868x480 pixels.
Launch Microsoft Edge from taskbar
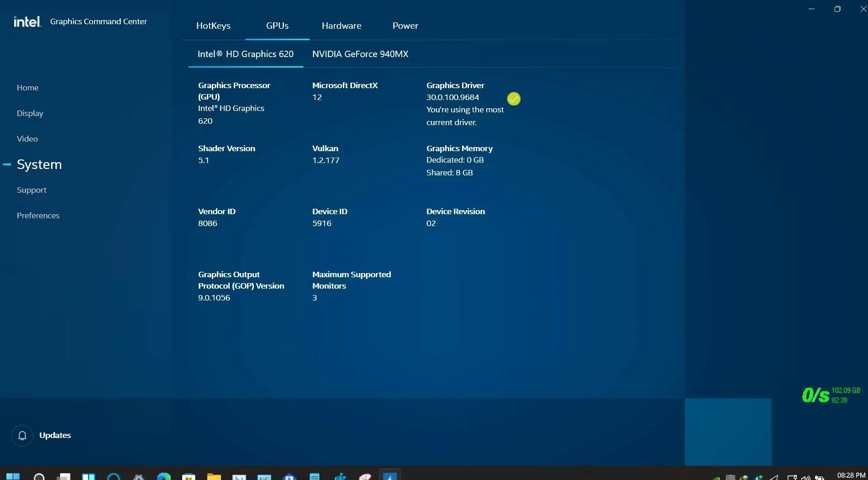(x=163, y=476)
